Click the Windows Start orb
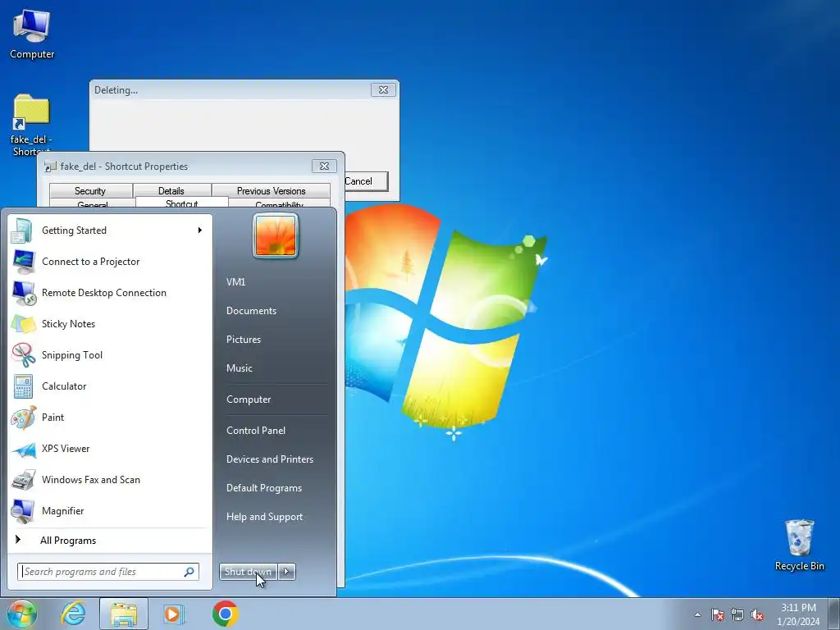Viewport: 840px width, 630px height. [21, 614]
